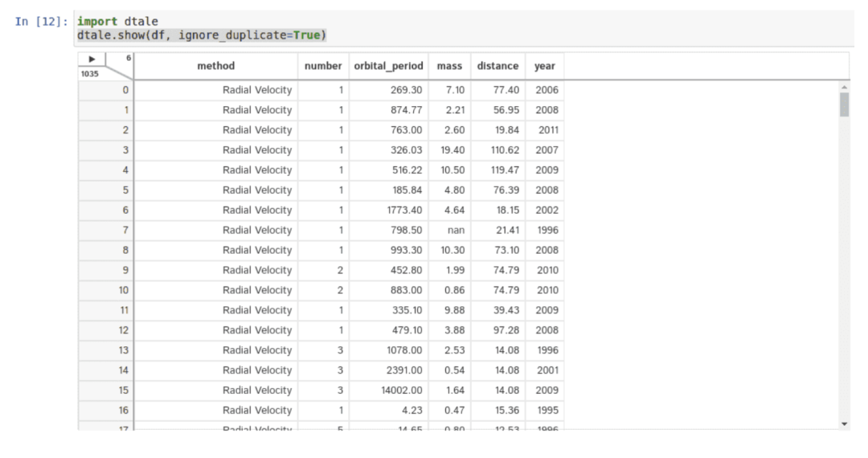The width and height of the screenshot is (868, 458).
Task: Click the scrollbar down arrow
Action: (844, 424)
